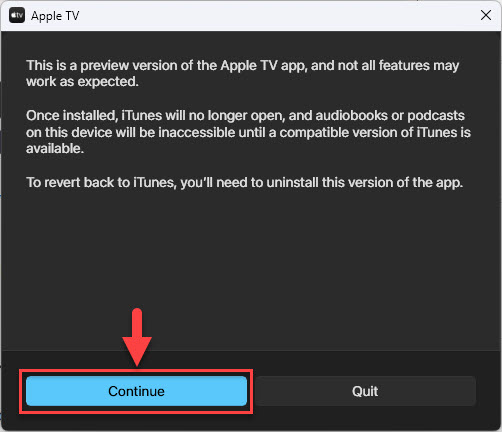The width and height of the screenshot is (502, 432).
Task: Click the line starting "This is a preview version"
Action: [243, 65]
